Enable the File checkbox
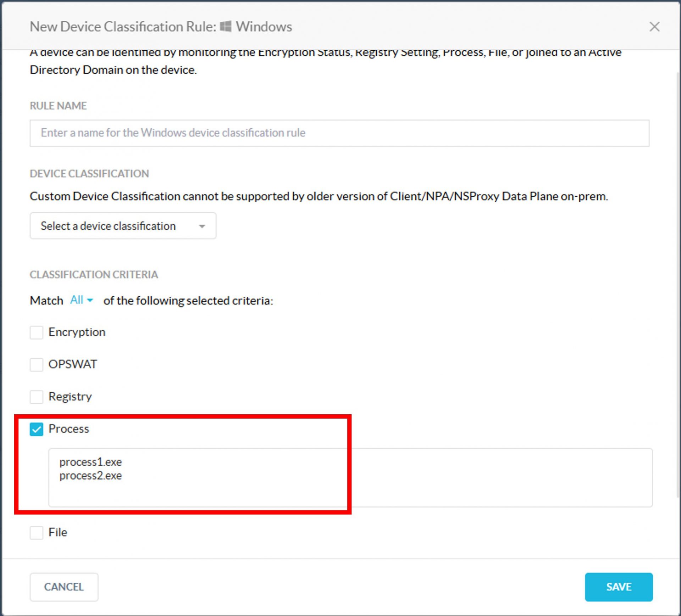 [37, 532]
